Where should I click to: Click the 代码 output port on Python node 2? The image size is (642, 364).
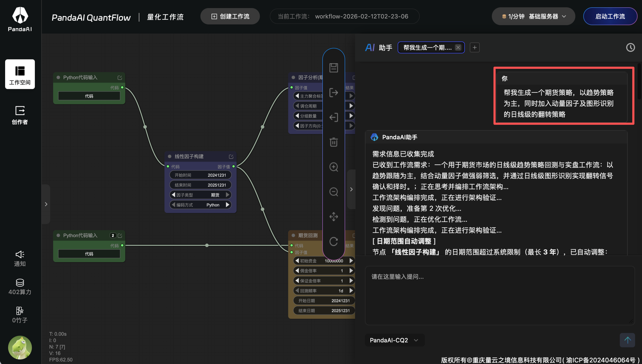pos(122,245)
